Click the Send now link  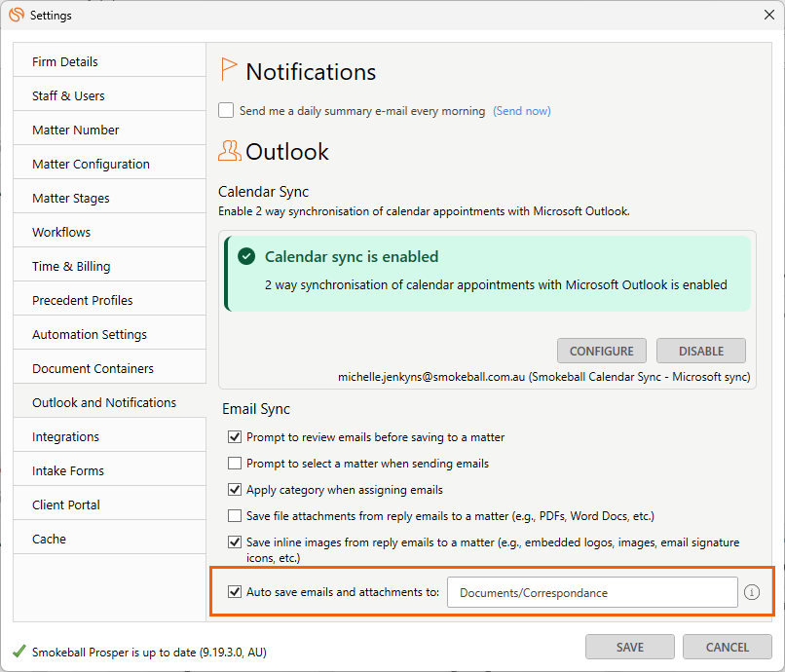pyautogui.click(x=522, y=111)
